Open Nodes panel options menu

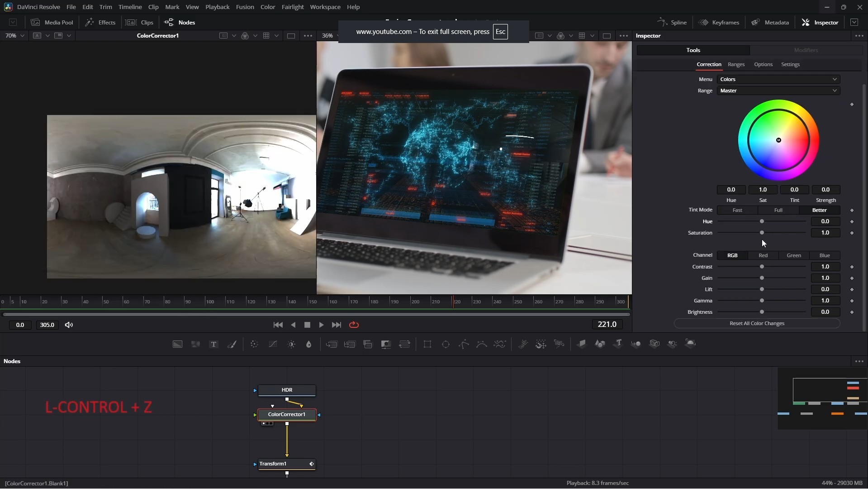point(859,361)
